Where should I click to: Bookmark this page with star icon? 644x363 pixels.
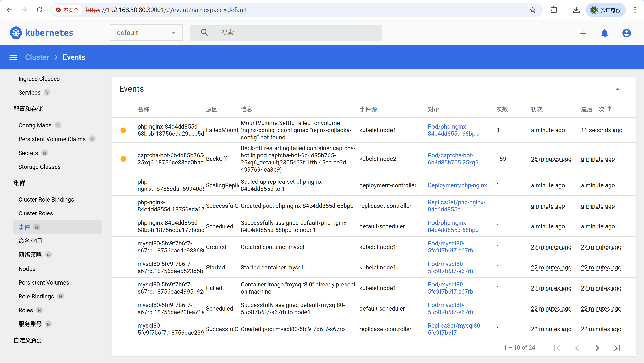pos(532,10)
